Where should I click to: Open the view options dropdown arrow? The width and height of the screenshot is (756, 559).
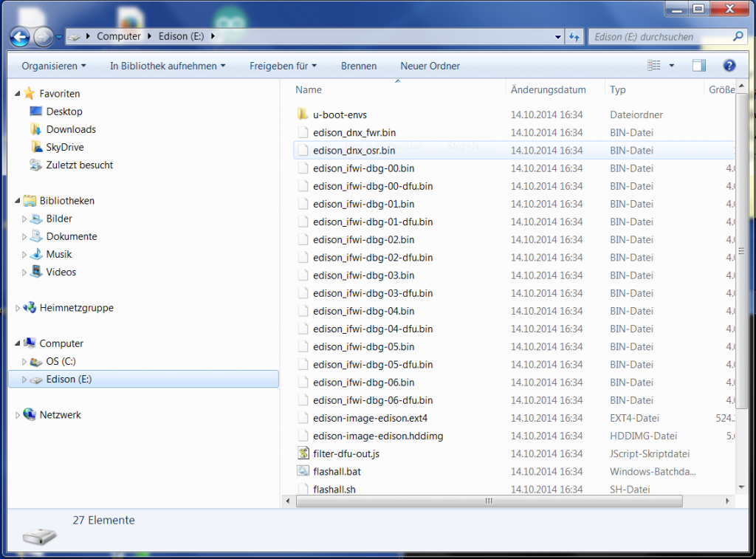point(672,66)
